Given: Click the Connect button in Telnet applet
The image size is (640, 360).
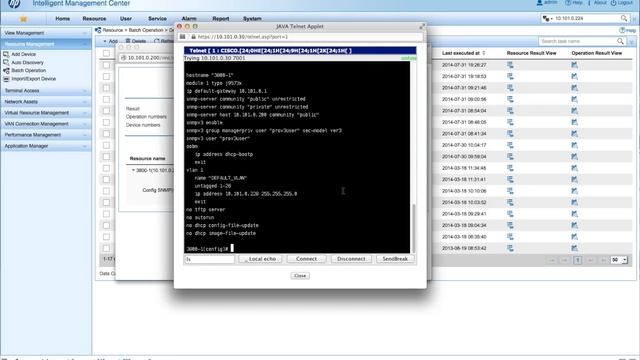Looking at the screenshot, I should 306,259.
